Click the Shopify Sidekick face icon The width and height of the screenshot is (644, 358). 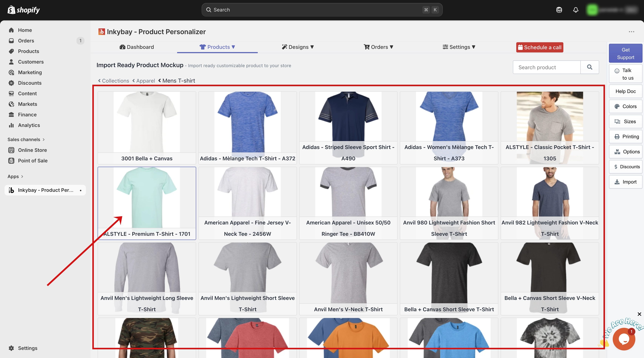559,10
